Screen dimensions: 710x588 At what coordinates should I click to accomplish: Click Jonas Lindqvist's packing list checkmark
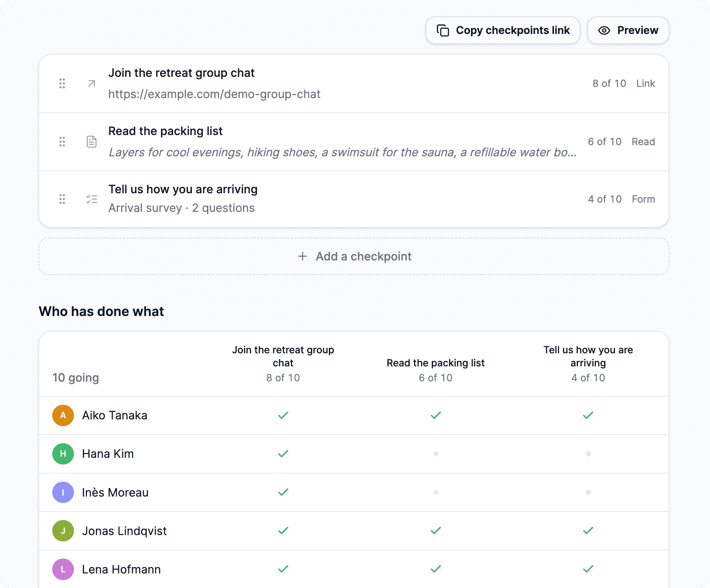point(436,531)
